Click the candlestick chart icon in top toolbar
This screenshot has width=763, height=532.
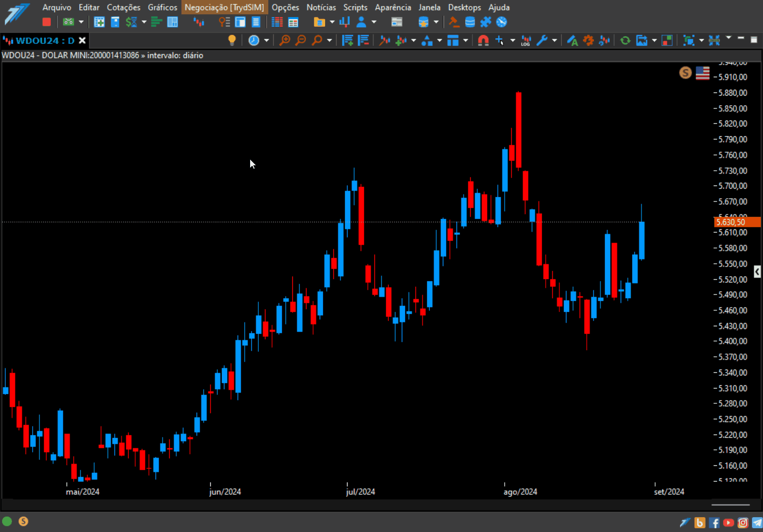click(199, 22)
